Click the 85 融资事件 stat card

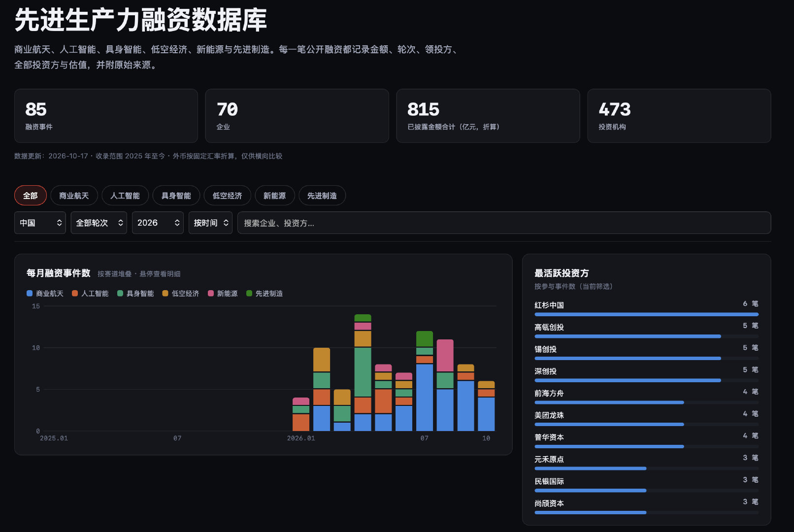pyautogui.click(x=106, y=116)
